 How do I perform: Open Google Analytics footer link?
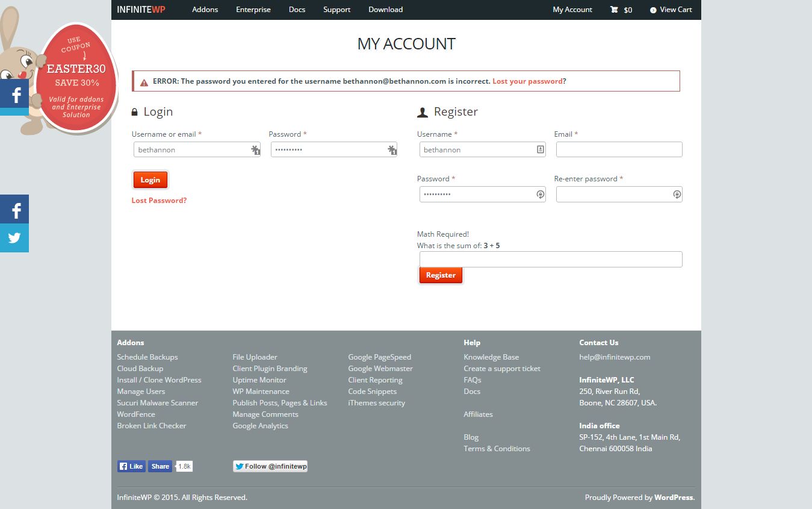(x=261, y=426)
